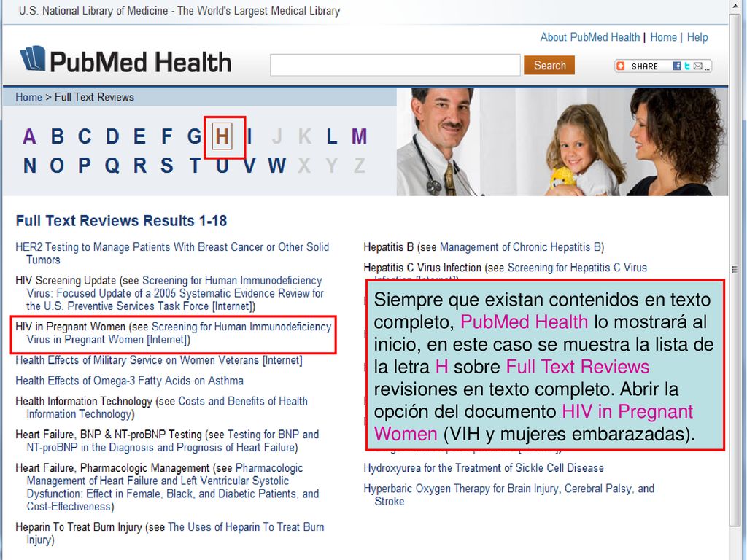Select letter A in the alphabet index
The image size is (747, 560).
[x=29, y=136]
